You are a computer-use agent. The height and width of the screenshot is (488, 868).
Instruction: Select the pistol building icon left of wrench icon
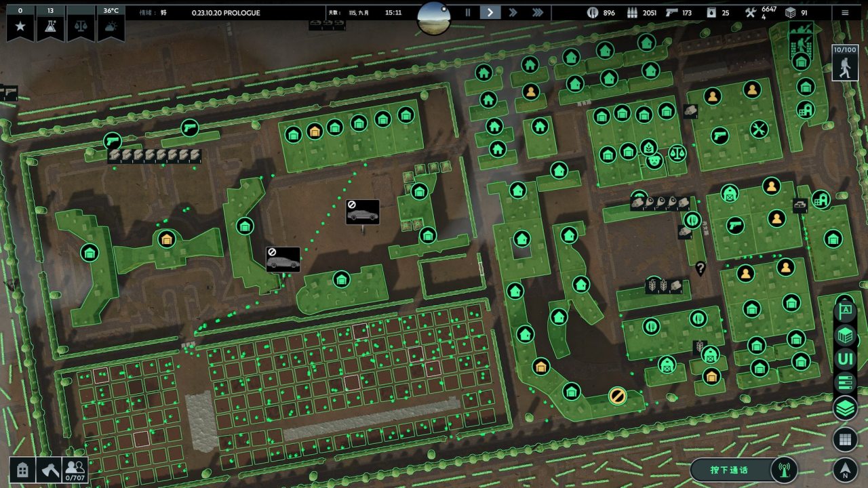click(720, 136)
